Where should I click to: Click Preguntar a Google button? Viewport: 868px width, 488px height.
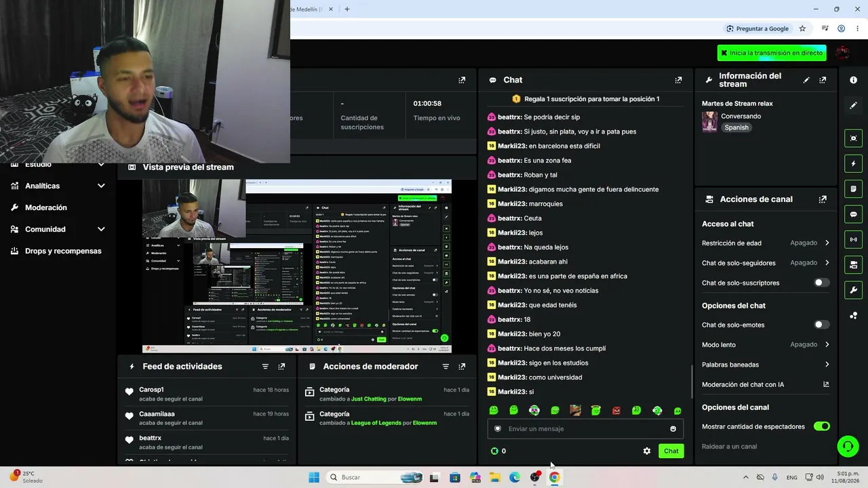757,28
